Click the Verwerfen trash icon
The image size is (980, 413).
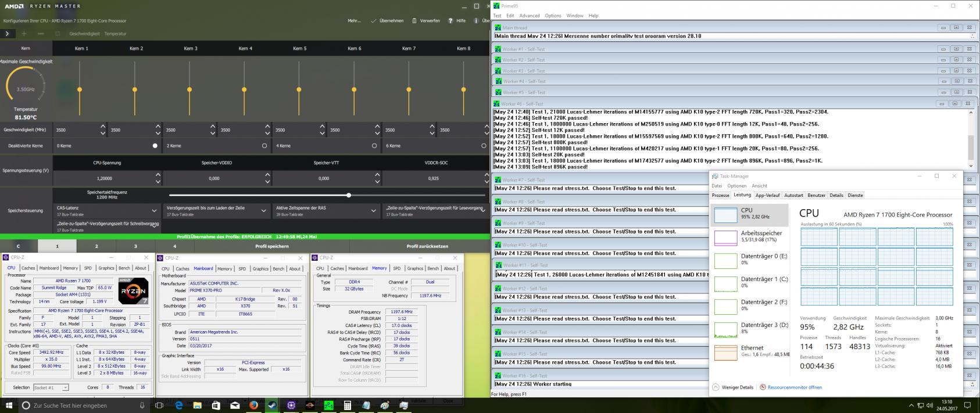414,20
